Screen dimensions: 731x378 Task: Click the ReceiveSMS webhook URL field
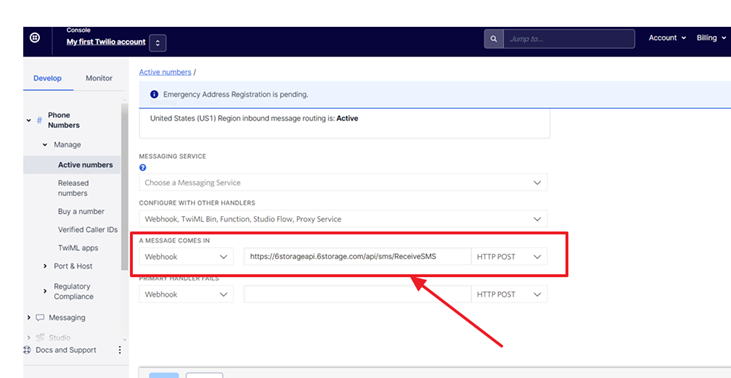click(357, 256)
